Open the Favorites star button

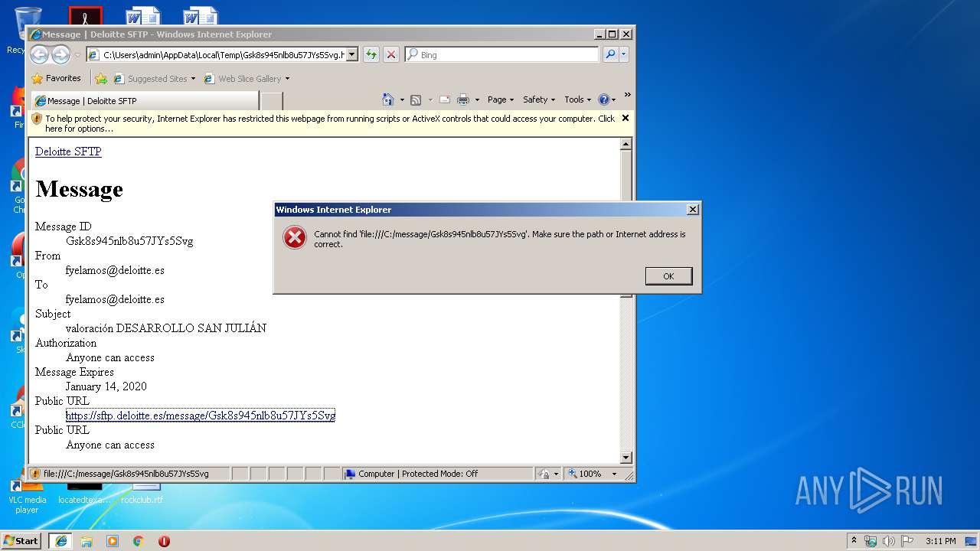click(x=56, y=78)
